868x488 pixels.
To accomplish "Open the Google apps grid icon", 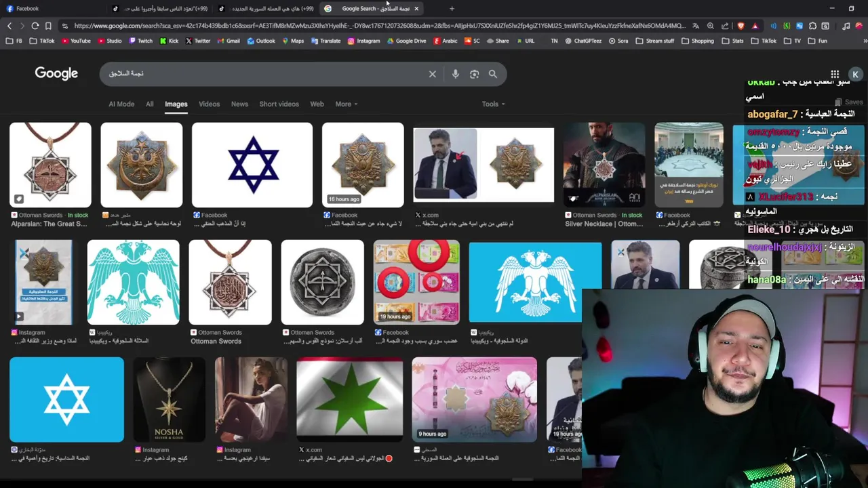I will coord(835,74).
